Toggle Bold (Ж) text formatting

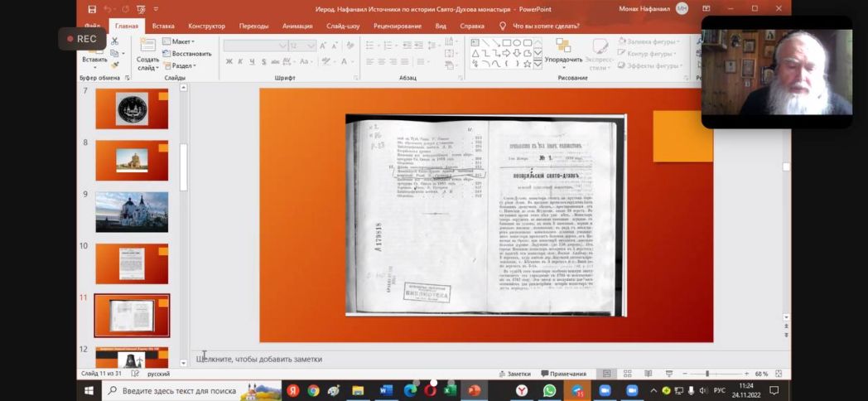tap(229, 61)
